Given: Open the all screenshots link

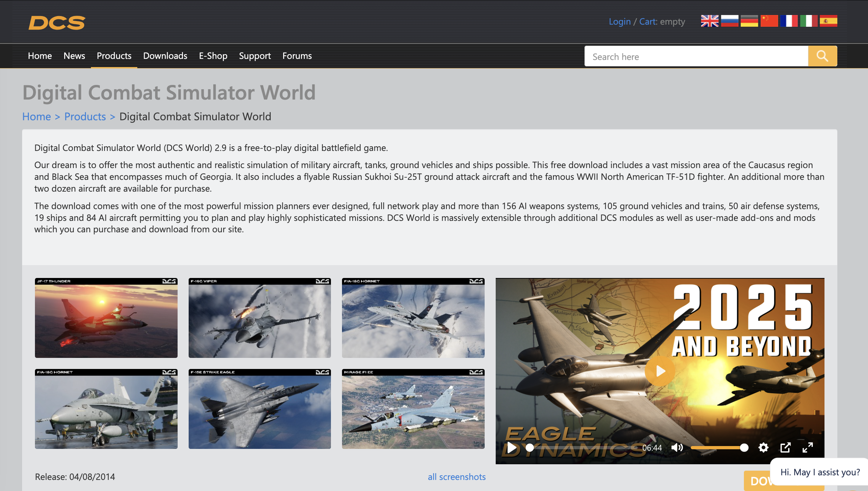Looking at the screenshot, I should (457, 477).
